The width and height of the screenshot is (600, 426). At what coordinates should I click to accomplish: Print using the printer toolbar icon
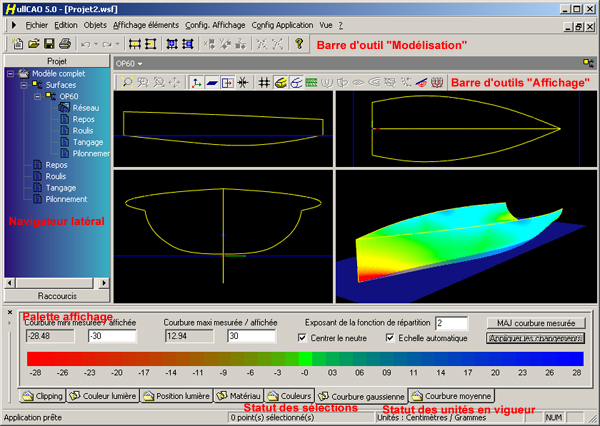(x=64, y=44)
